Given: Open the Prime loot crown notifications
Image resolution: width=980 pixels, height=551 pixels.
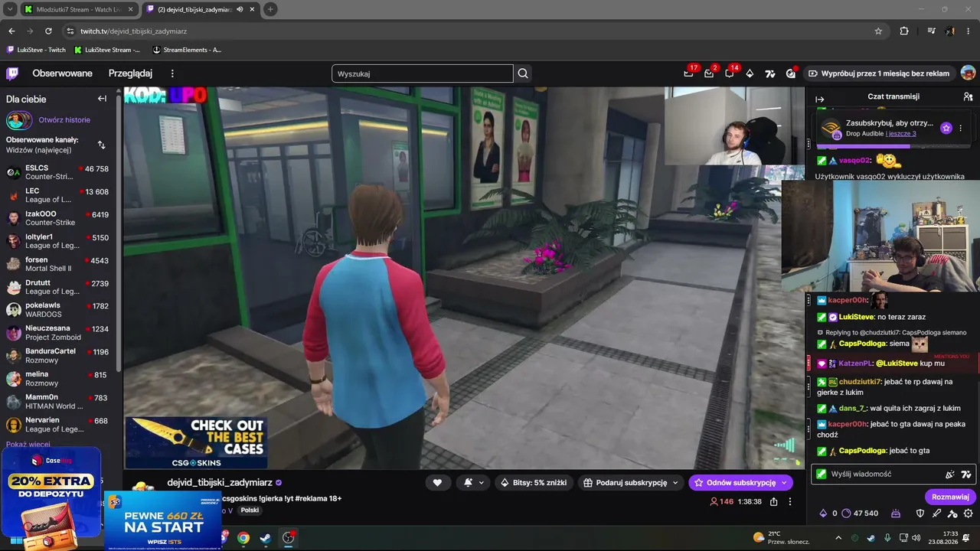Looking at the screenshot, I should click(689, 73).
